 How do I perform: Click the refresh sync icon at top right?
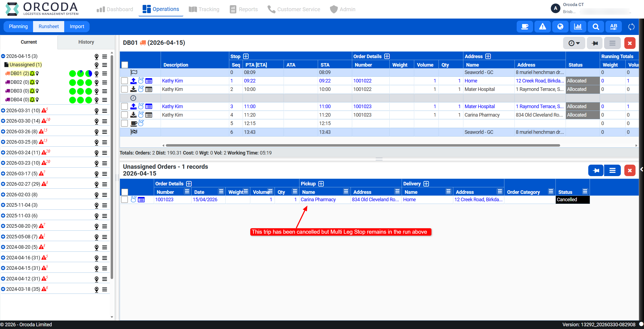(631, 27)
